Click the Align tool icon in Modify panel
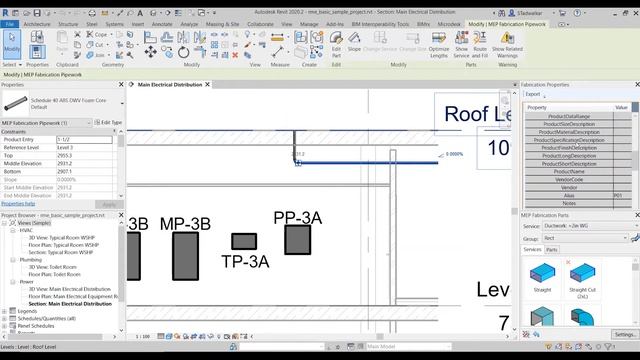This screenshot has height=360, width=640. pyautogui.click(x=150, y=38)
